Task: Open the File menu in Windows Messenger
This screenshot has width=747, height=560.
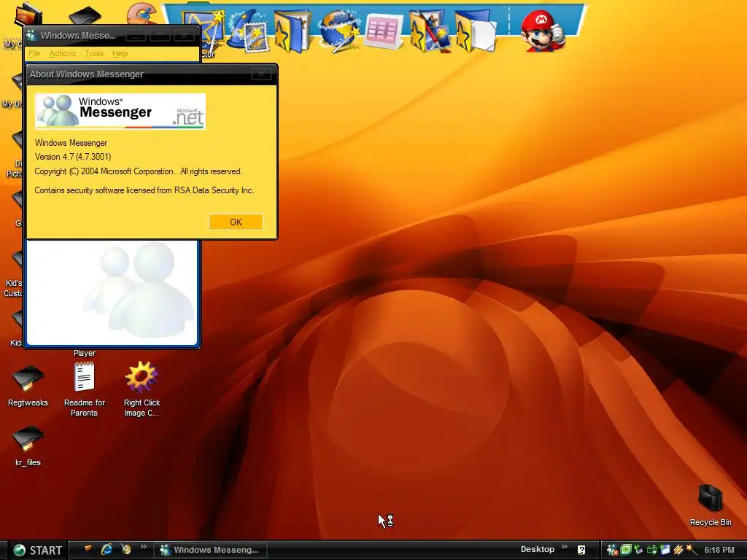Action: (x=34, y=53)
